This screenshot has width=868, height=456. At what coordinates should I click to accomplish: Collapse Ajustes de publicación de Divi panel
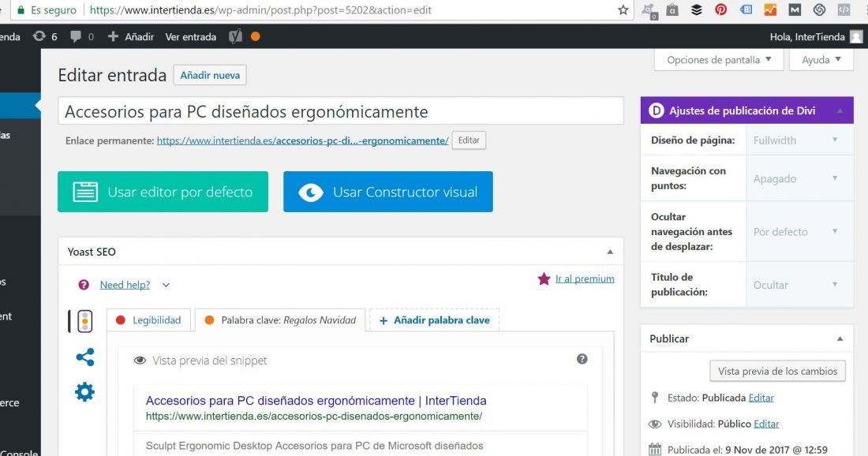840,110
